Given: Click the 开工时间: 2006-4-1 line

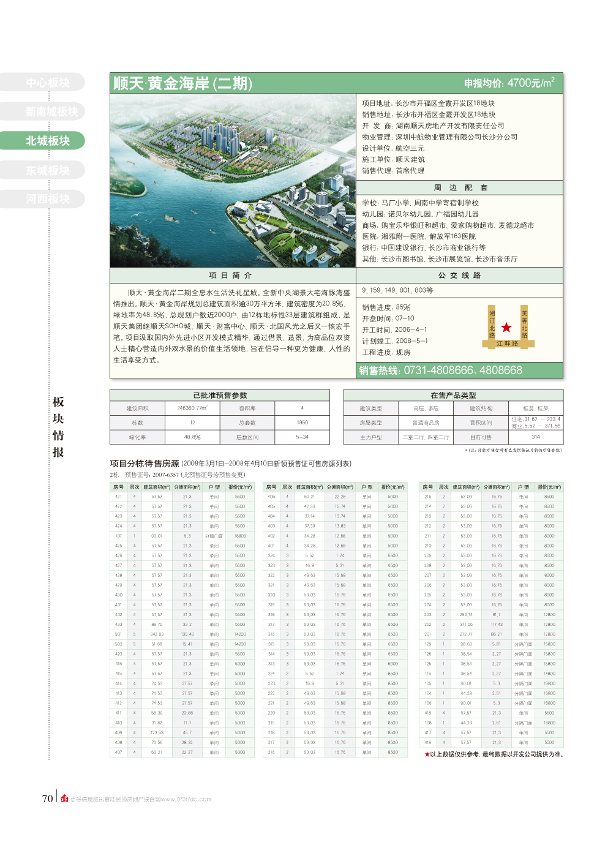Looking at the screenshot, I should coord(394,329).
